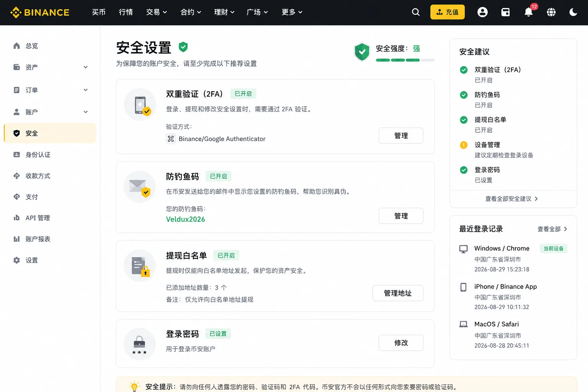Click the 充值 deposit button

point(448,12)
